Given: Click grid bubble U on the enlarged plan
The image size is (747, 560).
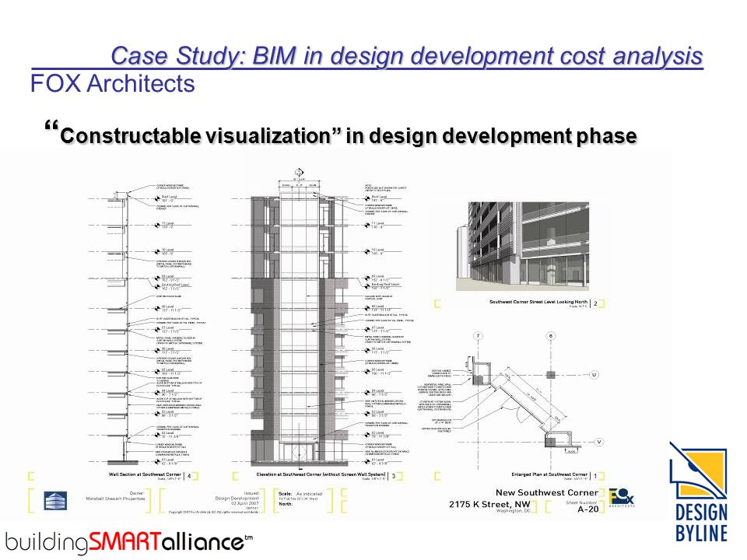Looking at the screenshot, I should 594,375.
